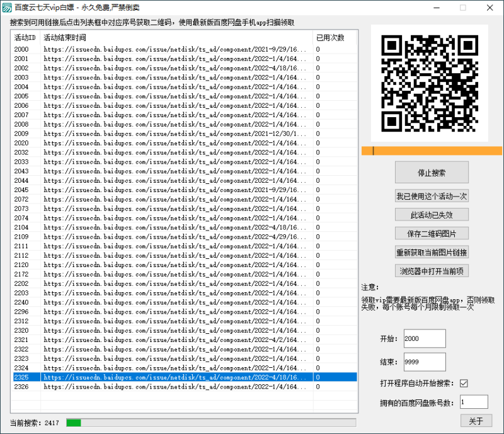Click the 活动结束时间 column header

63,37
